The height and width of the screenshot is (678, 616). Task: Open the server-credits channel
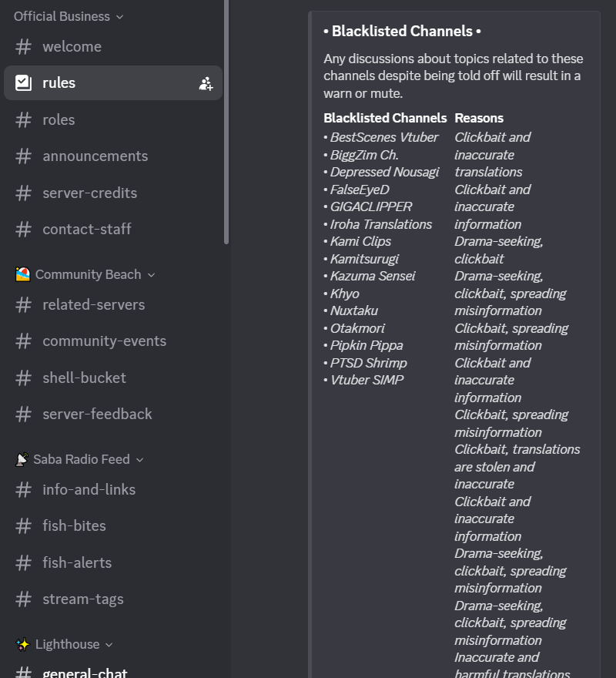click(89, 193)
